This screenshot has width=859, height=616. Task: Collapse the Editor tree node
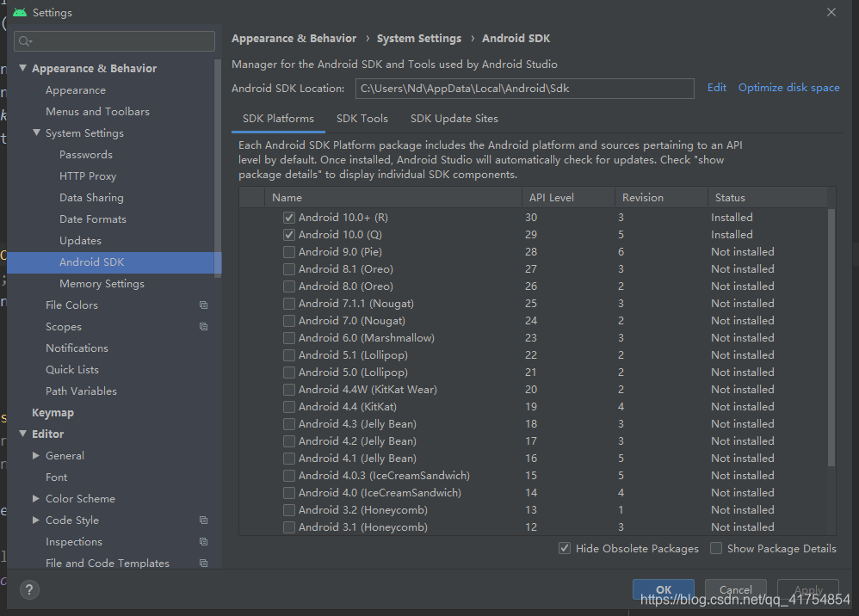tap(22, 434)
